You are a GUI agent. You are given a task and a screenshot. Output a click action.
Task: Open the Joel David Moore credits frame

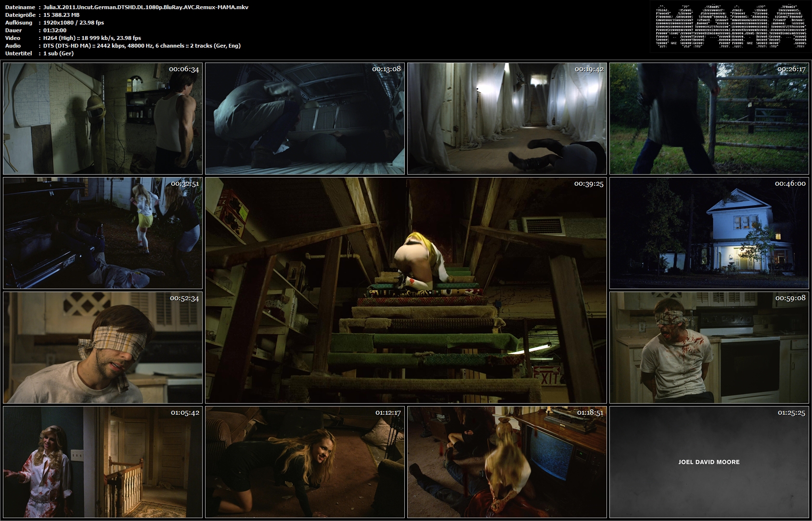tap(709, 462)
